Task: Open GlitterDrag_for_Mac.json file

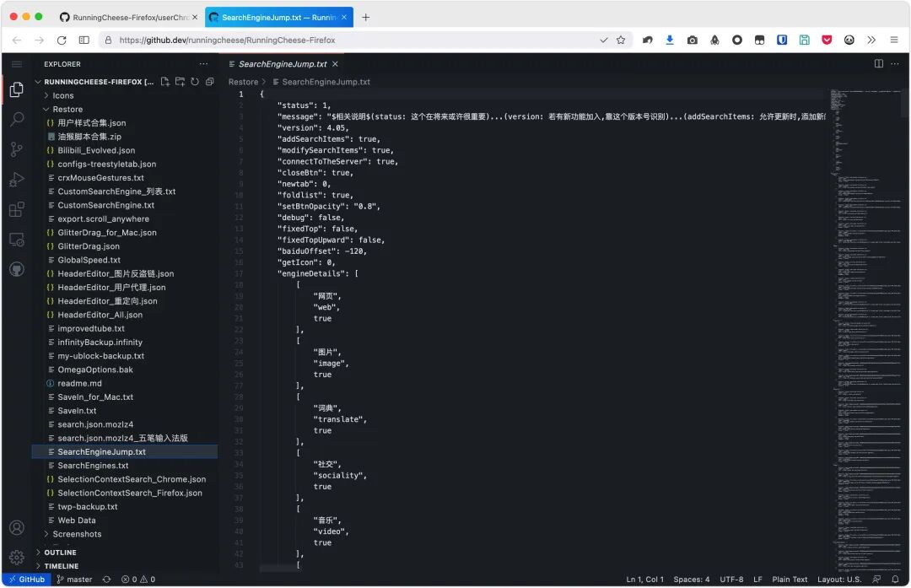Action: click(x=107, y=233)
